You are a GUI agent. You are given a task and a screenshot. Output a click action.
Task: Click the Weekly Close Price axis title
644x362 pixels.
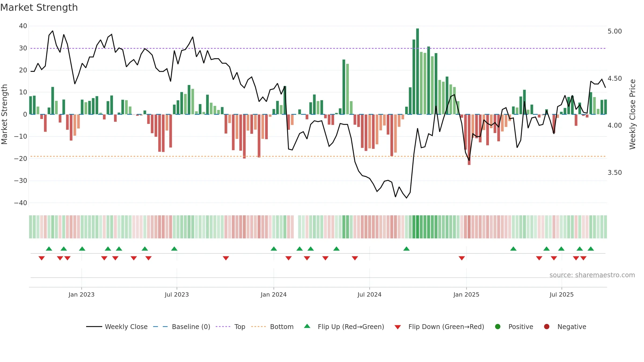632,114
